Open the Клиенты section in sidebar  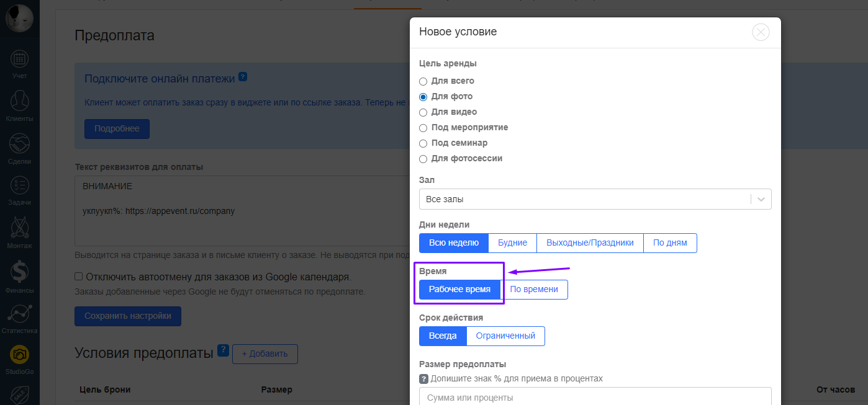19,100
